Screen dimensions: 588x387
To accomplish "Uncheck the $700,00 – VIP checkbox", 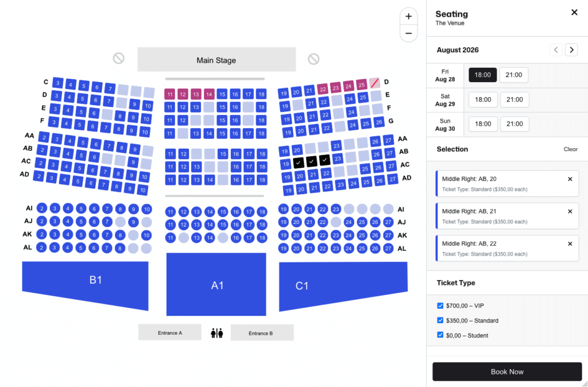I will [x=440, y=305].
